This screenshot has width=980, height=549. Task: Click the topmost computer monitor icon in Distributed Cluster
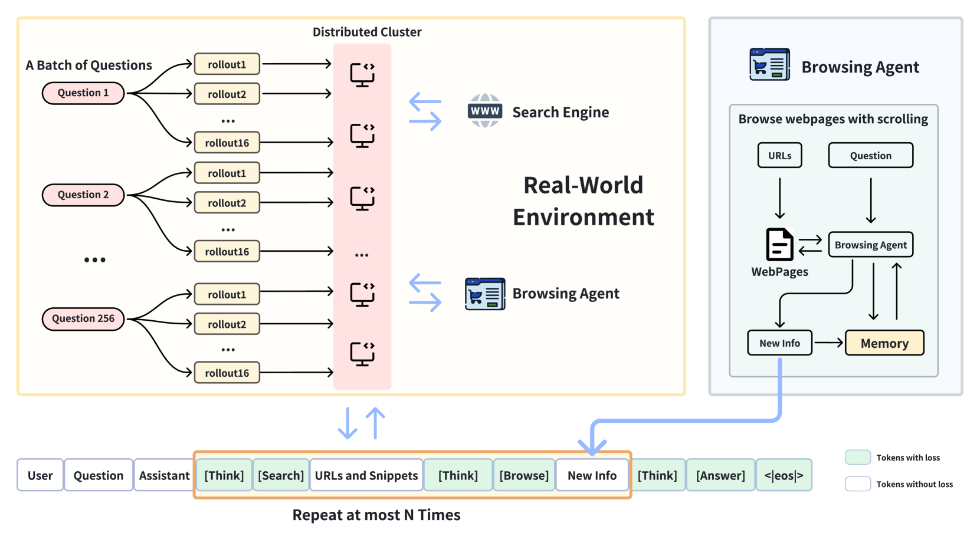coord(362,75)
